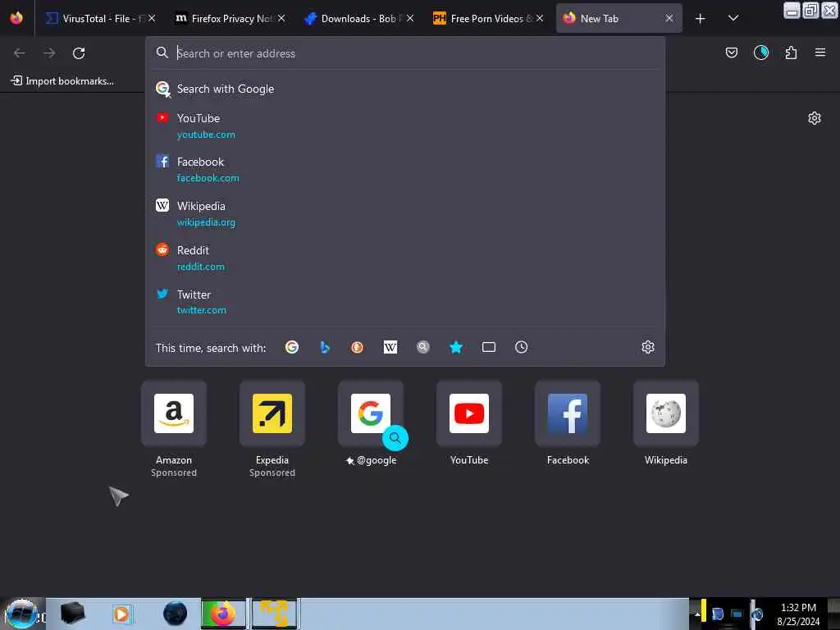Click the grey magnifier search engine icon
The image size is (840, 630).
point(423,347)
